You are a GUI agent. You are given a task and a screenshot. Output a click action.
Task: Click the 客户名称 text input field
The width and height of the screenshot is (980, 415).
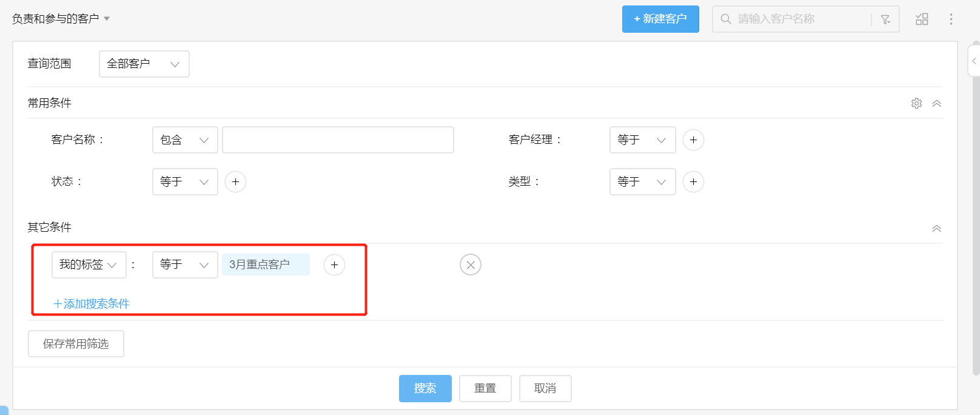(338, 140)
